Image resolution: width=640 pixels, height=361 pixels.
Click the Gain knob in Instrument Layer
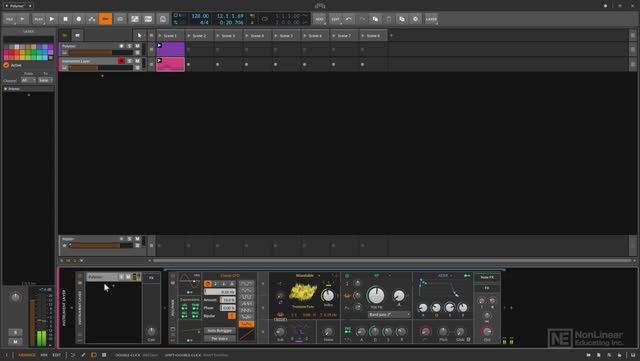[151, 331]
